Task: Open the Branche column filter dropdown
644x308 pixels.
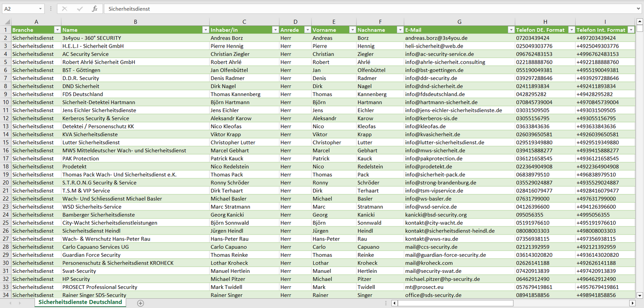Action: [x=57, y=30]
